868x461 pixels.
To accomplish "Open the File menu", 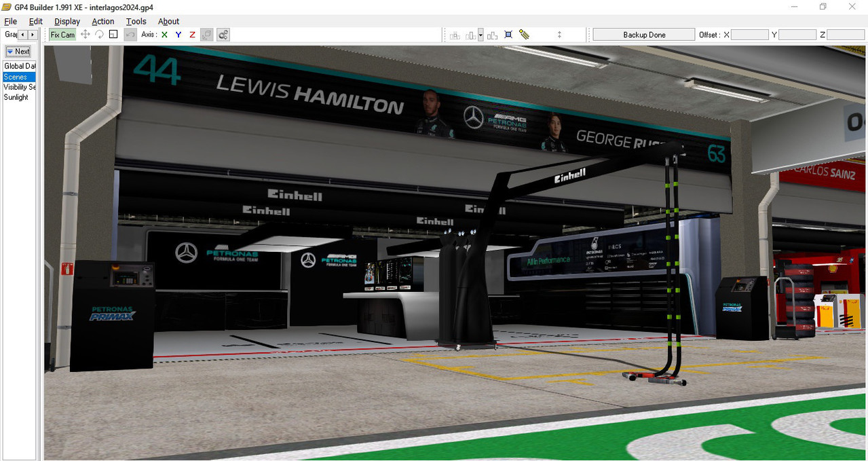I will (11, 22).
